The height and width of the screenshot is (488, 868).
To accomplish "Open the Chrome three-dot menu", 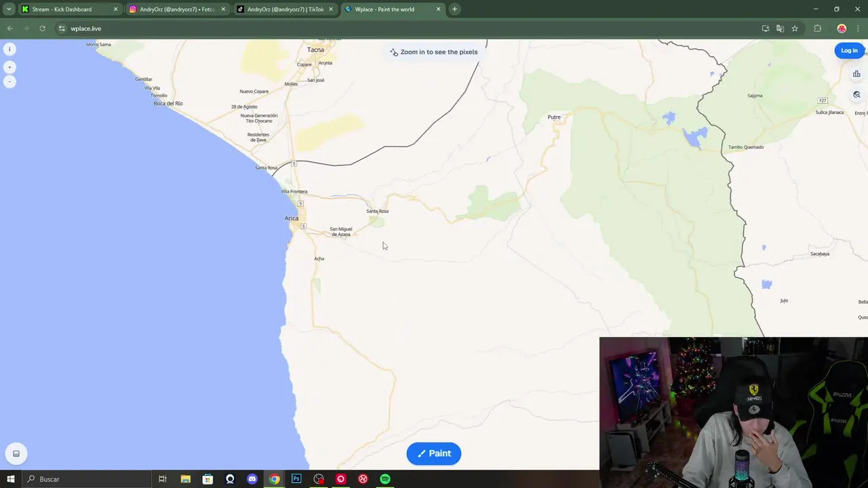I will point(858,28).
